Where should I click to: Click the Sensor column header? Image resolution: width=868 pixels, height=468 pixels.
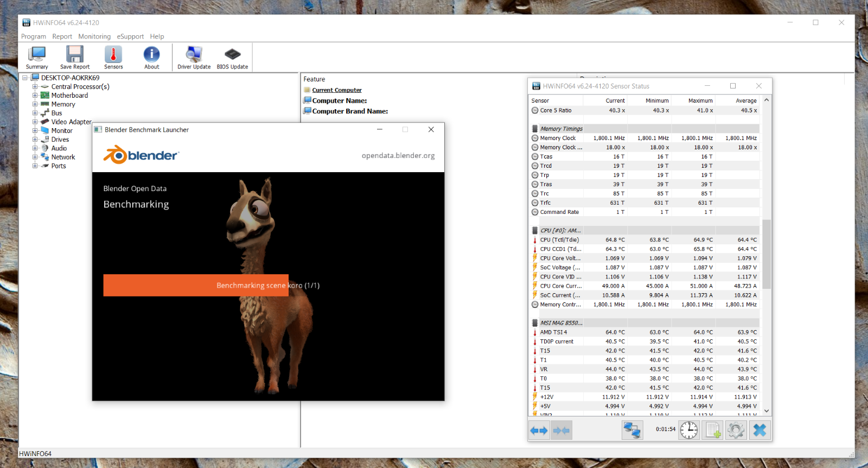556,100
